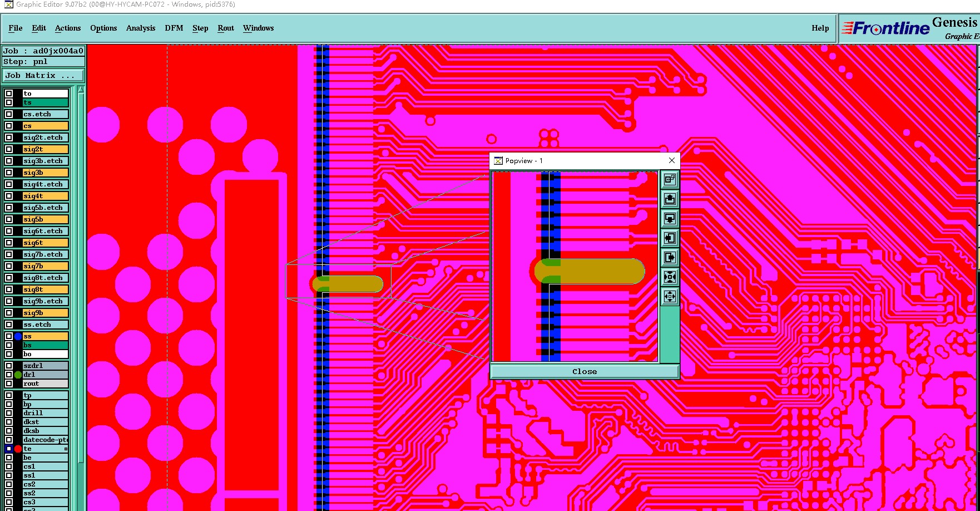Click the layer list scrollbar up arrow
Image resolution: width=980 pixels, height=511 pixels.
click(81, 90)
